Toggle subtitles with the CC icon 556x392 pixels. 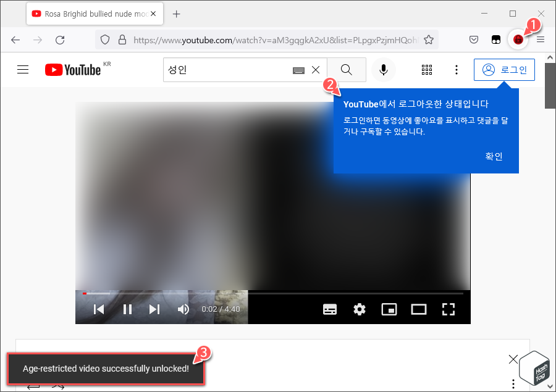pyautogui.click(x=330, y=309)
